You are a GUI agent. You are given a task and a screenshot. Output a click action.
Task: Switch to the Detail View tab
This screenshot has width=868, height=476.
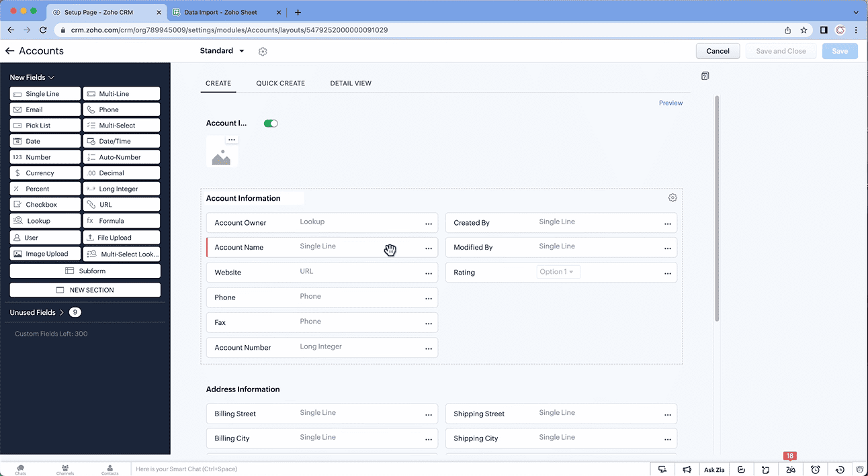tap(351, 83)
